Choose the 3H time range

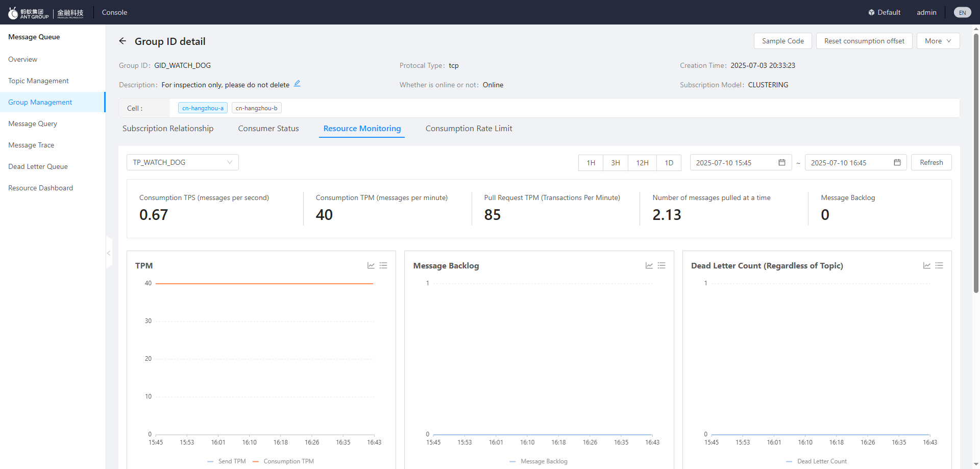pos(616,162)
